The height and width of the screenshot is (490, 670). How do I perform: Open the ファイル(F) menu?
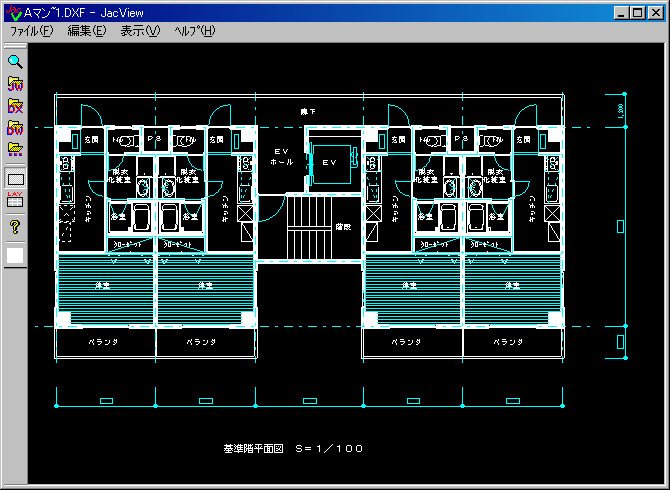31,31
